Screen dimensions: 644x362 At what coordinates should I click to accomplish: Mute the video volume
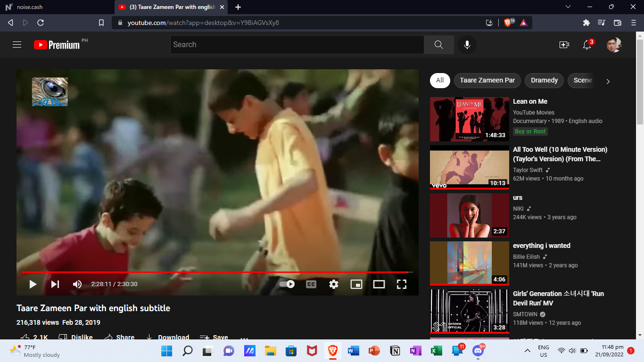[x=77, y=284]
